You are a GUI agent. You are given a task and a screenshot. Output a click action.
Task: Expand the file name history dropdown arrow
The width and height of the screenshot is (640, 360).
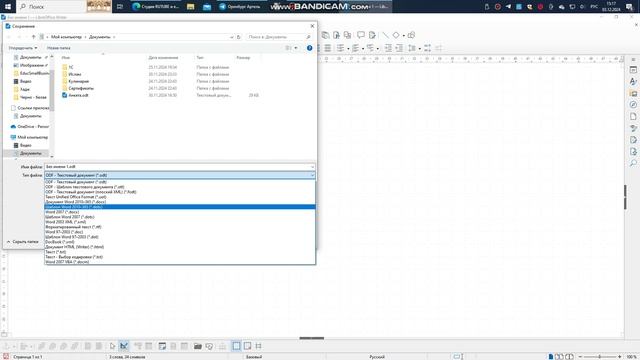pyautogui.click(x=312, y=167)
